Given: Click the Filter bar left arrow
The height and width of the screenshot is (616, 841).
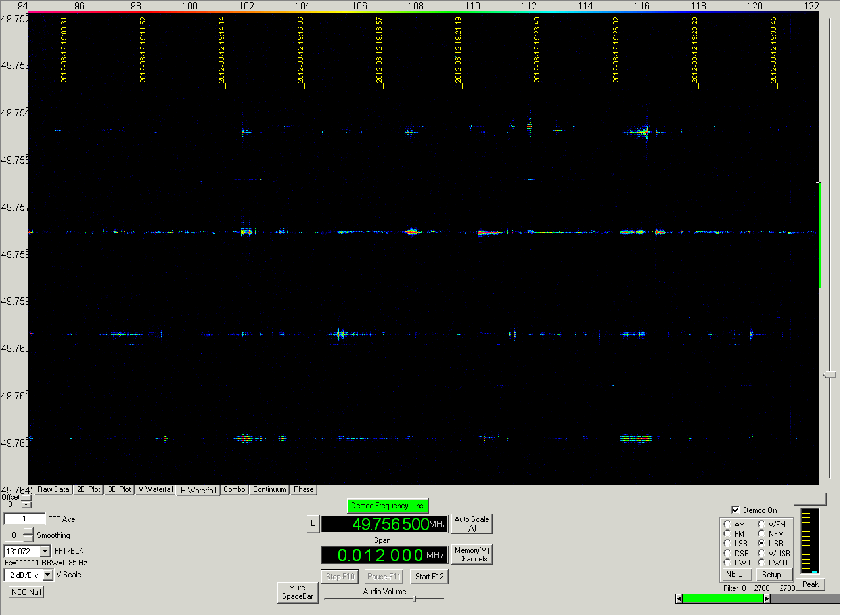Looking at the screenshot, I should (679, 598).
